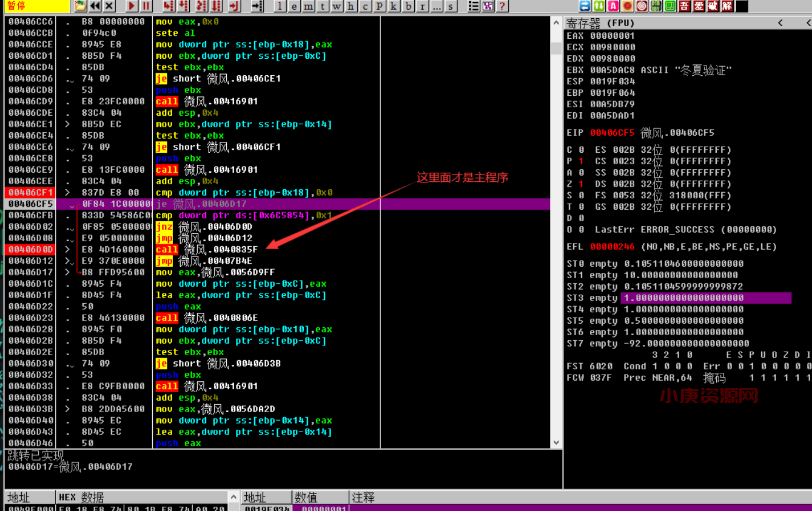Open the Breakpoints 'b' window

(408, 6)
